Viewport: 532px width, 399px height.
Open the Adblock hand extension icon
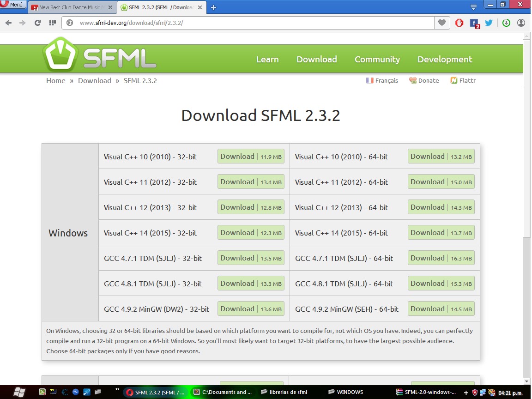(x=459, y=22)
